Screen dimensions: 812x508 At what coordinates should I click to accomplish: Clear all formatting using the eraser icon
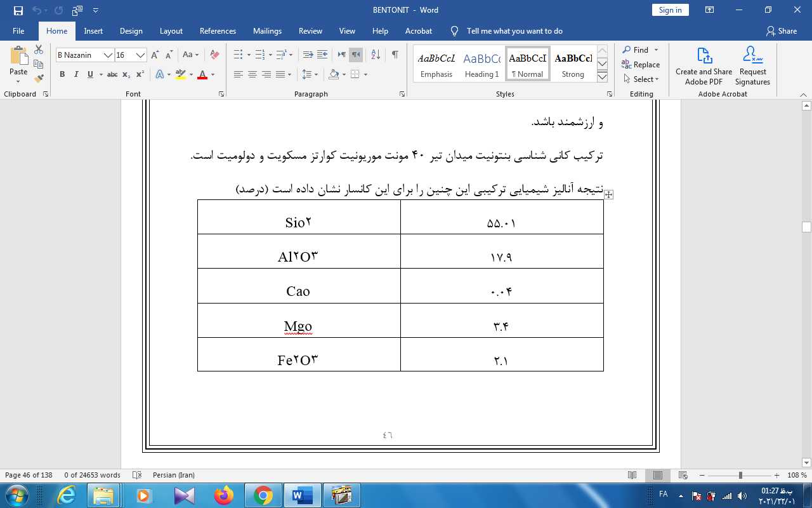pyautogui.click(x=214, y=55)
